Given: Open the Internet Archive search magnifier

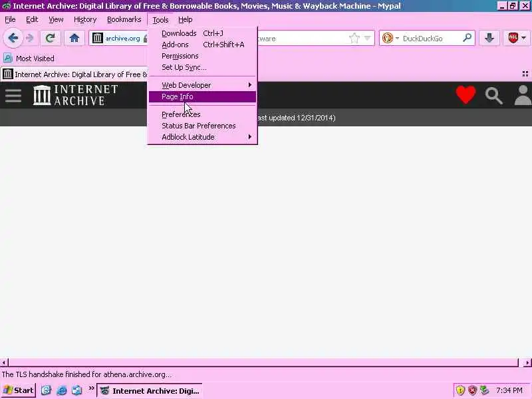Looking at the screenshot, I should (x=493, y=95).
